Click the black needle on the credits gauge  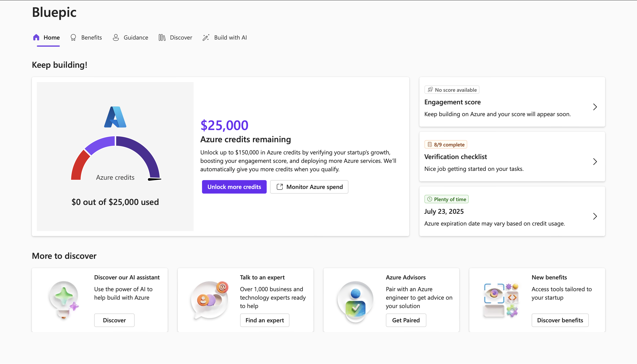pos(154,179)
